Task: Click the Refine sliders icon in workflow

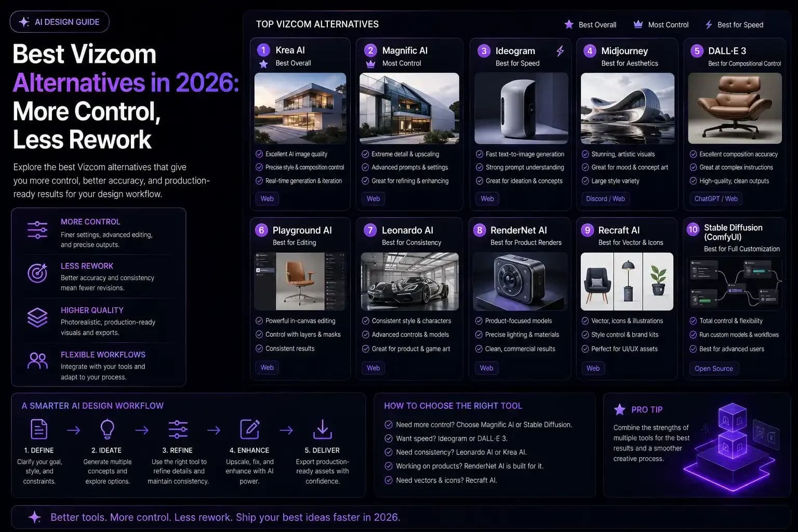Action: click(178, 430)
